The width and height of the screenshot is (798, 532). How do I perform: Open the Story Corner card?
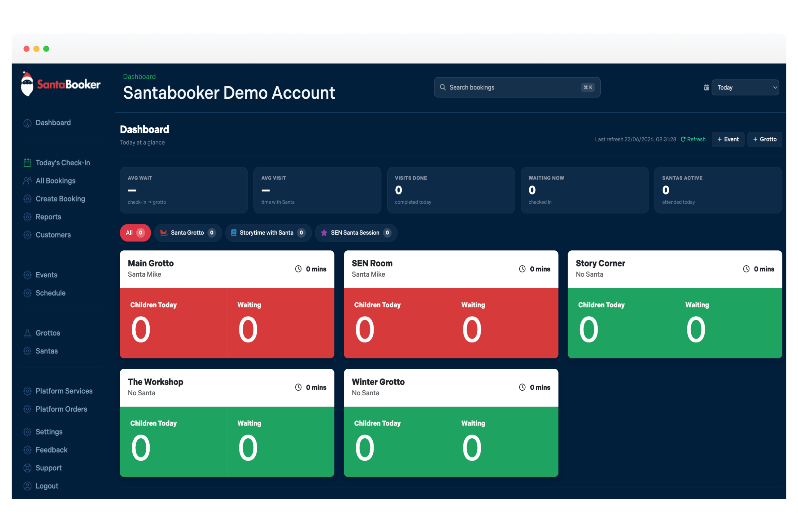click(x=675, y=304)
